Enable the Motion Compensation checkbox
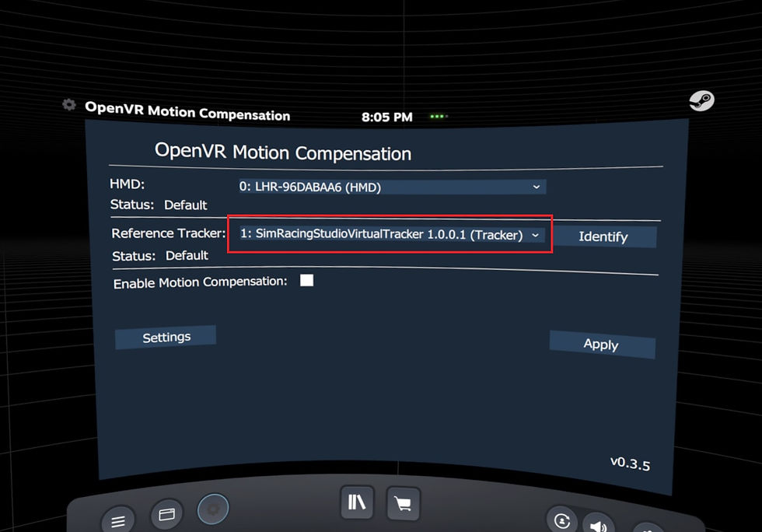Viewport: 762px width, 532px height. pos(306,280)
